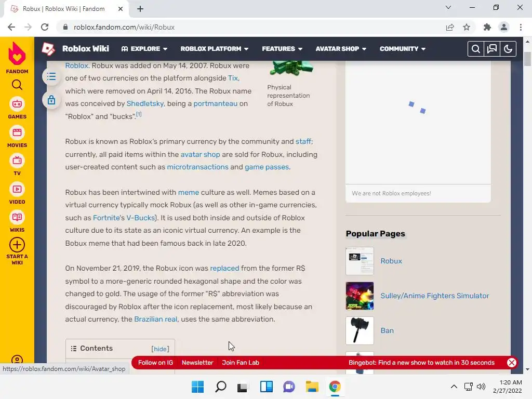Go to the Games section icon

(x=17, y=104)
